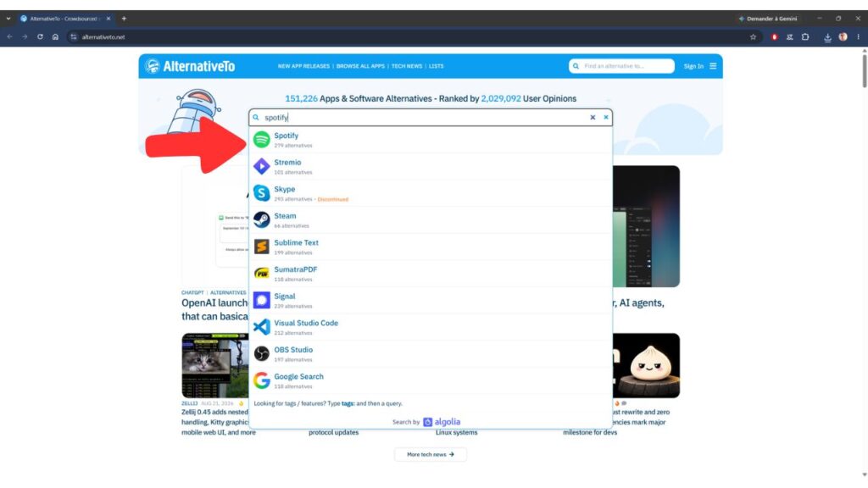
Task: Click the browser address bar
Action: coord(409,37)
